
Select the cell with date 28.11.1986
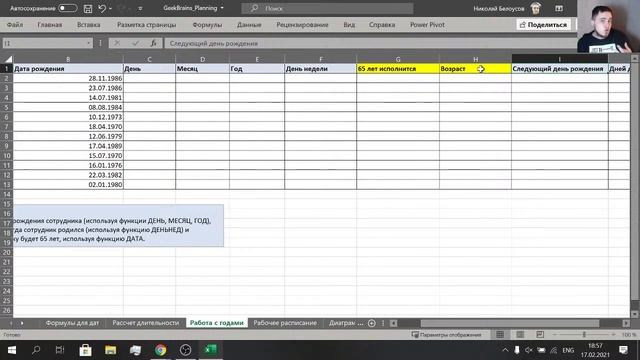coord(68,78)
